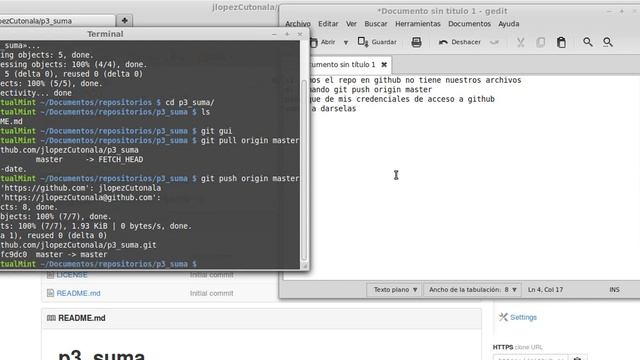Viewport: 640px width, 360px height.
Task: Open the README.md file link on GitHub
Action: [x=78, y=293]
